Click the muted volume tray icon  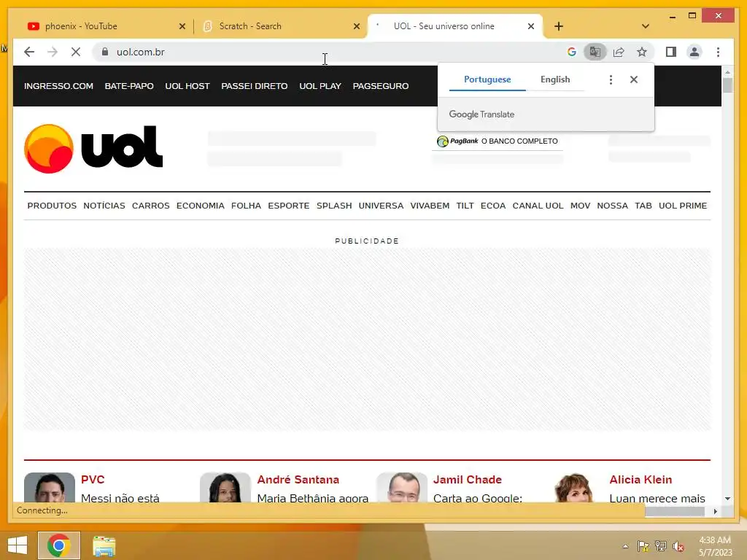[678, 546]
